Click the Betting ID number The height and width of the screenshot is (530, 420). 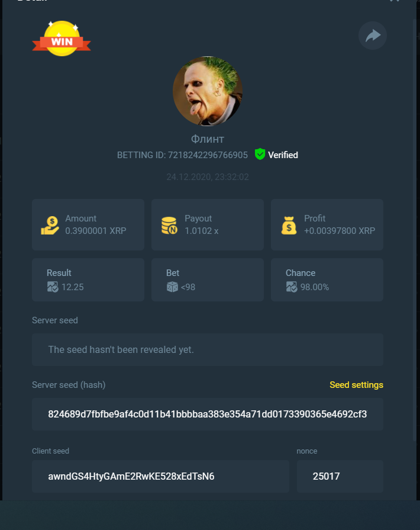[x=208, y=155]
